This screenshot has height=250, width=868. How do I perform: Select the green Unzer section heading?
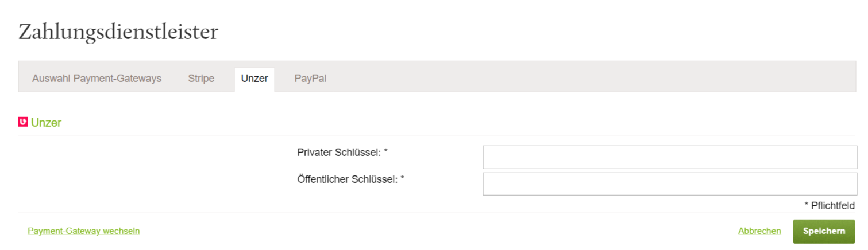point(46,123)
